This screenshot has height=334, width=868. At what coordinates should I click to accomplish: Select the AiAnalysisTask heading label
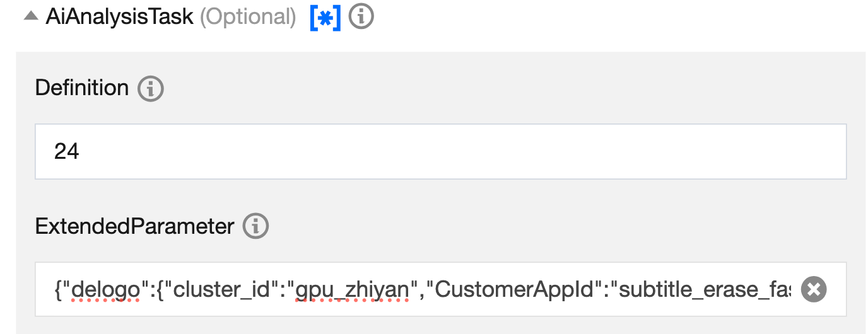tap(119, 17)
